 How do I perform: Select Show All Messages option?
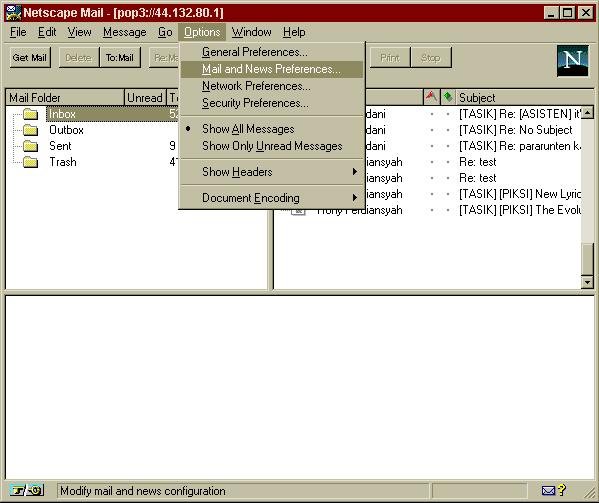click(x=271, y=129)
